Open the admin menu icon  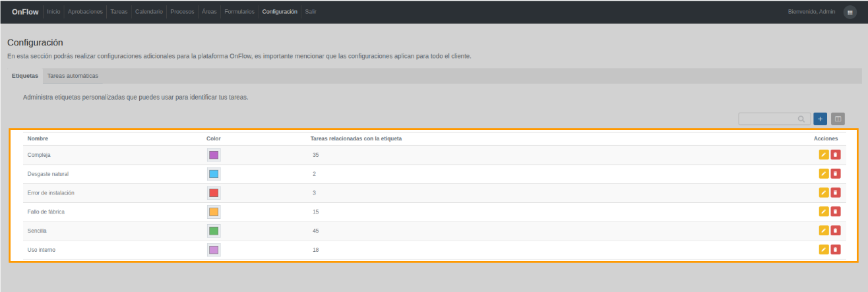click(x=850, y=12)
